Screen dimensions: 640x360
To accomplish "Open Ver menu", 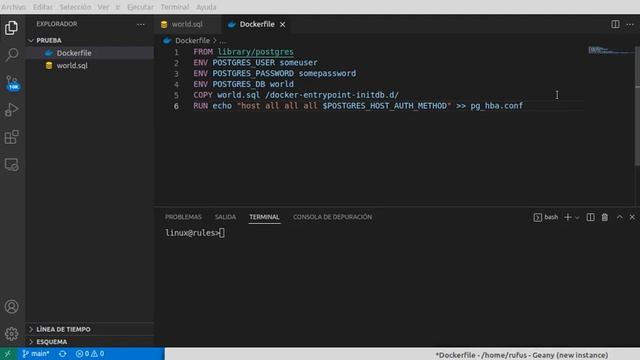I will click(103, 7).
